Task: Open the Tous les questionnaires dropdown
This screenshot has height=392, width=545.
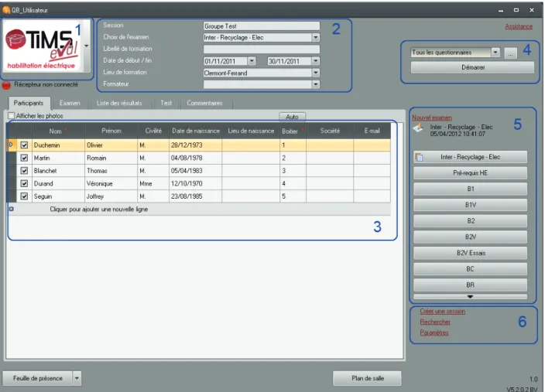Action: point(495,53)
